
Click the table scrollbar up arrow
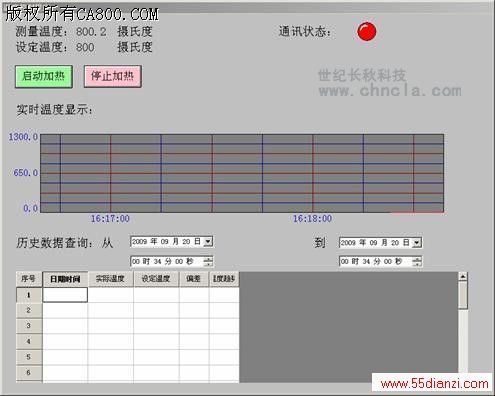(463, 277)
